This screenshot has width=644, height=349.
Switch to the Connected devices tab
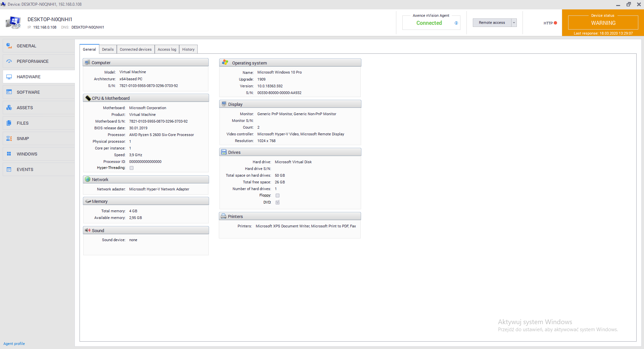coord(136,49)
